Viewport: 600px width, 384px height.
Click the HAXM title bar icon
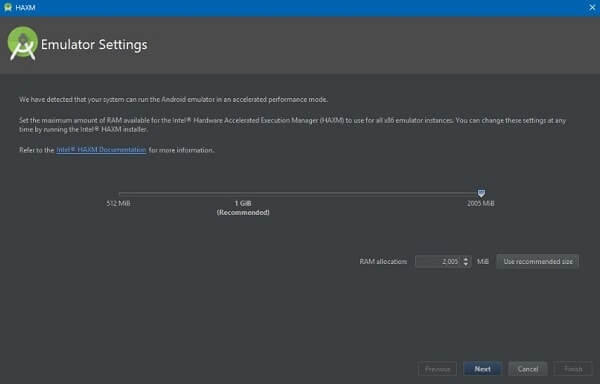(8, 7)
